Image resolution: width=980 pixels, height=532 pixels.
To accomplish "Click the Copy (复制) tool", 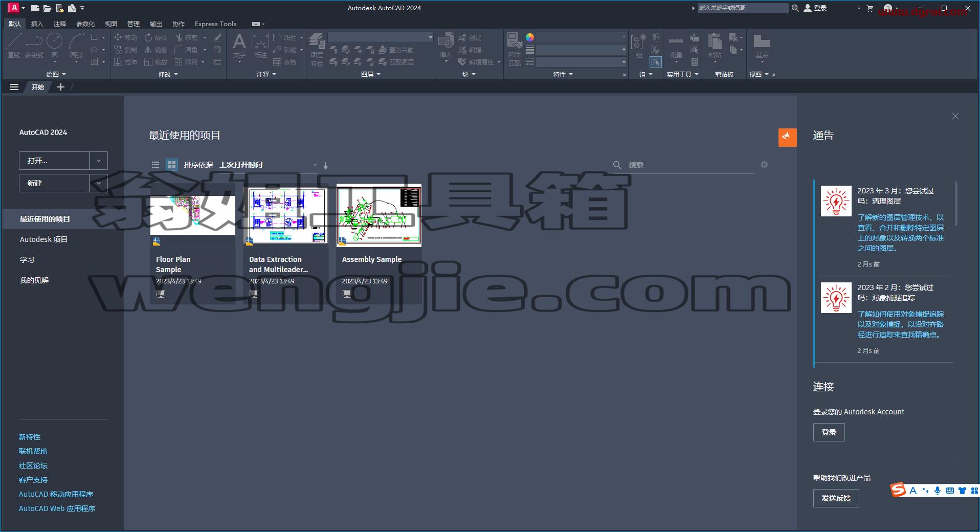I will click(x=126, y=50).
